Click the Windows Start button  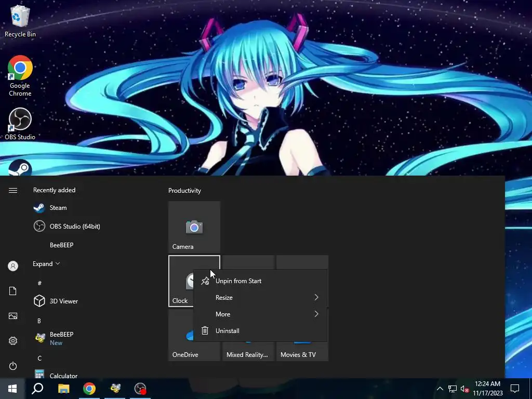[12, 389]
